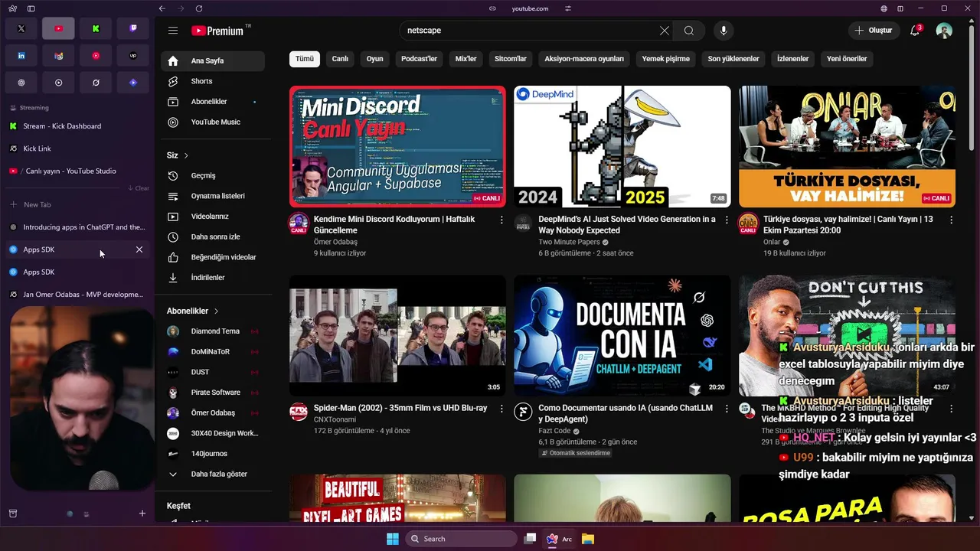Open the Gmail pinned tab tile

[59, 56]
